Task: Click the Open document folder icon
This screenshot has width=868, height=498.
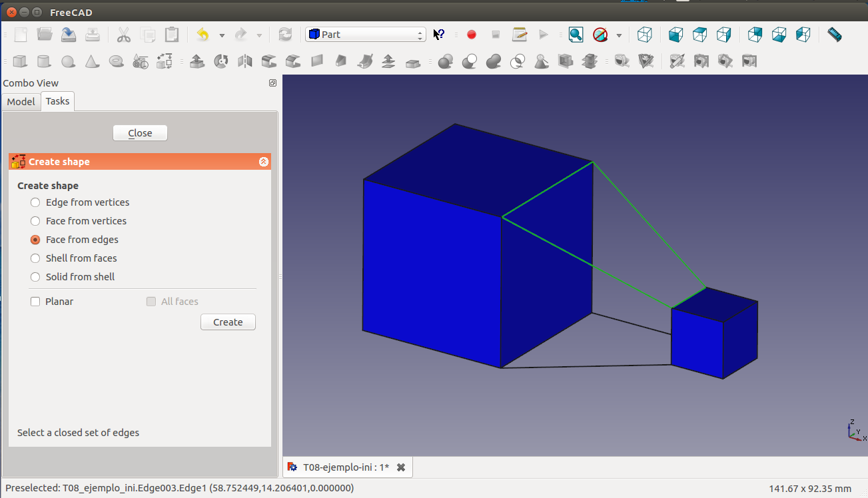Action: [x=45, y=35]
